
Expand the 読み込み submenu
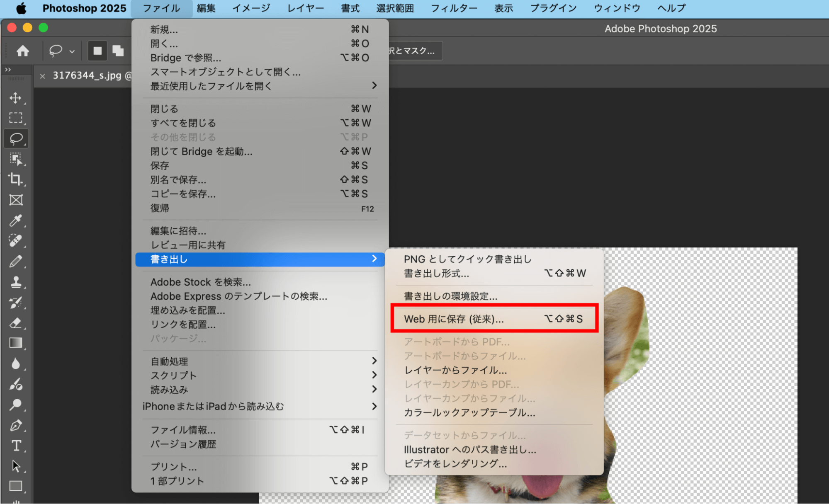coord(260,390)
